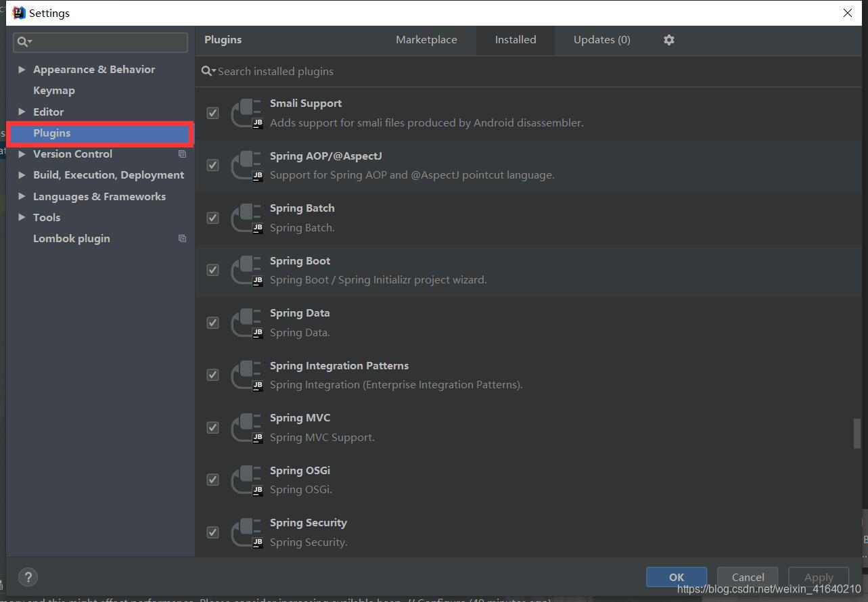Screen dimensions: 868x602
Task: Click the Spring Boot plugin icon
Action: tap(247, 270)
